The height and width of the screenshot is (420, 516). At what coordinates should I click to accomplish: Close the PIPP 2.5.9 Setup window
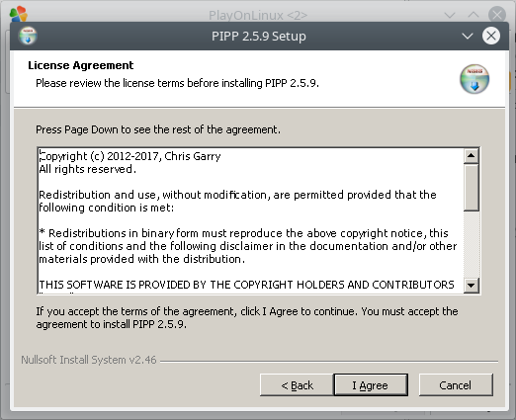(491, 36)
